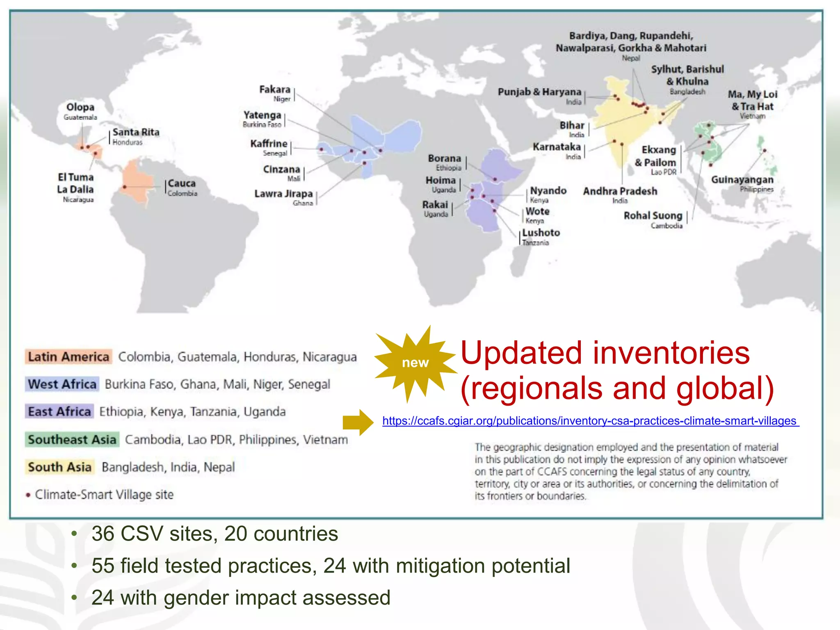Click the Rohal Suong Cambodia label
840x630 pixels.
(x=653, y=219)
